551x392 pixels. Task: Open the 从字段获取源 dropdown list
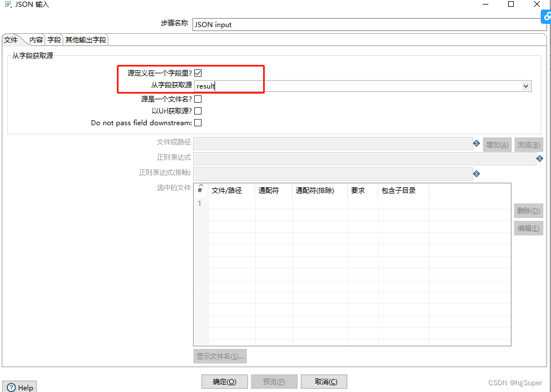click(526, 86)
